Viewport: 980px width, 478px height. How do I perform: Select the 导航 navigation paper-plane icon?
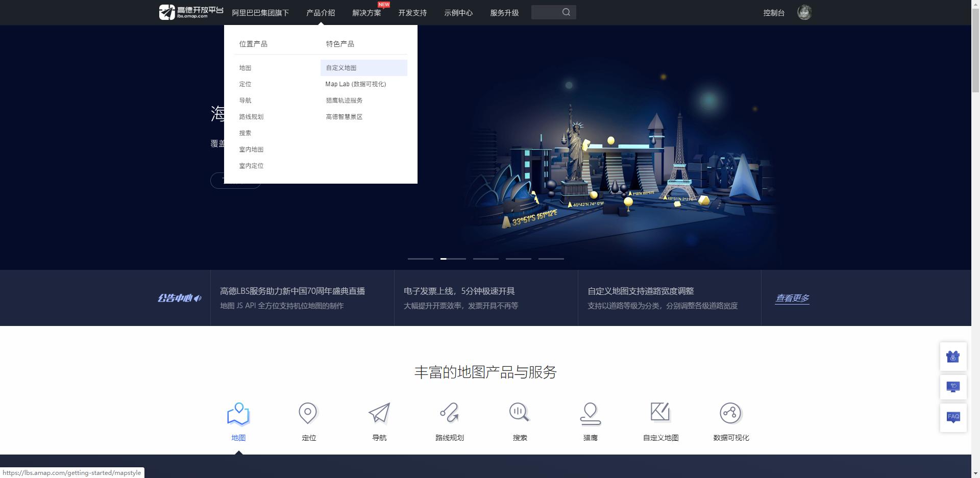tap(378, 413)
